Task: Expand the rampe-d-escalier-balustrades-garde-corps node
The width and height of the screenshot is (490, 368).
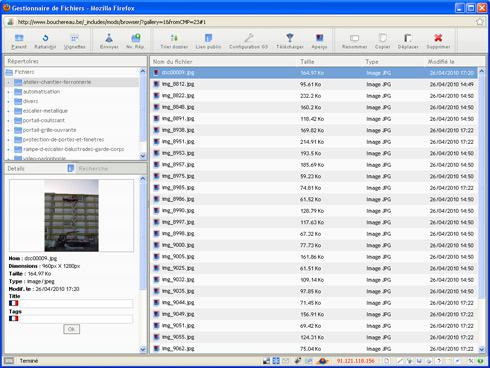Action: click(x=9, y=150)
